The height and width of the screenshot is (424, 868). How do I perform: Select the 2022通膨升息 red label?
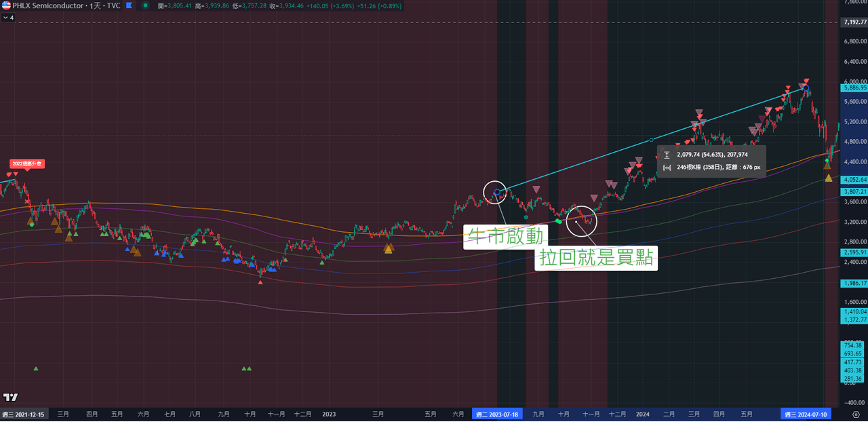tap(26, 163)
